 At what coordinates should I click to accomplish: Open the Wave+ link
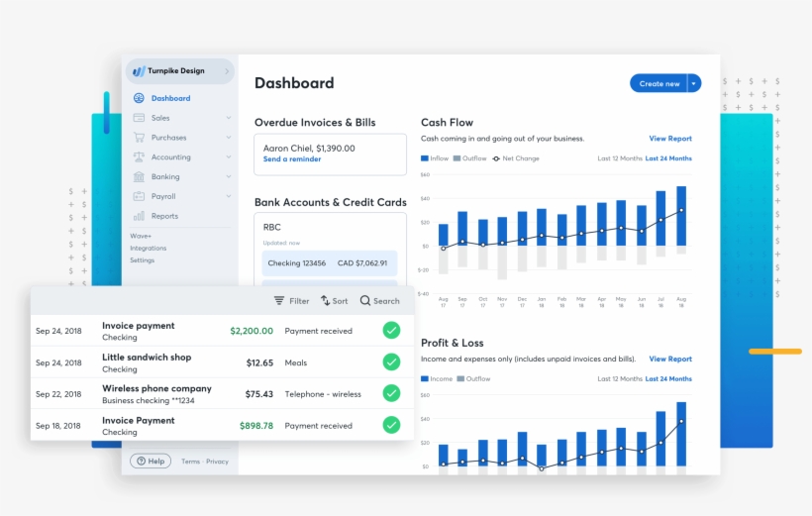[x=141, y=236]
